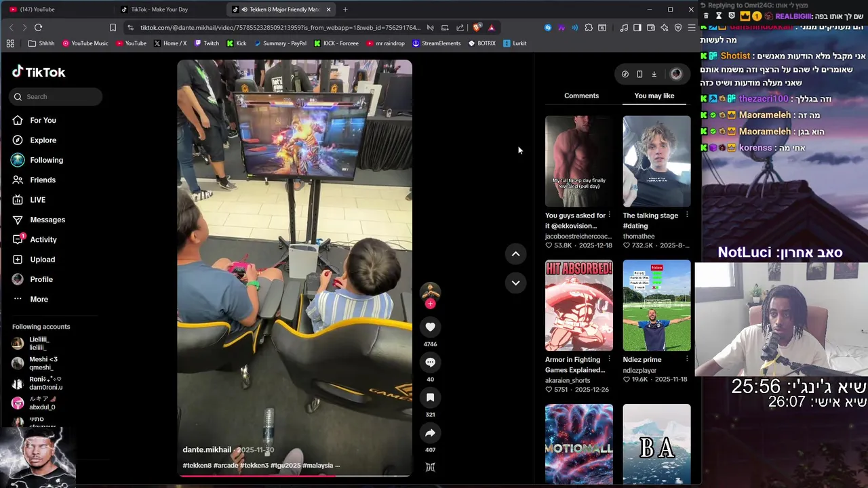Image resolution: width=868 pixels, height=488 pixels.
Task: Expand the More item in TikTok sidebar
Action: pyautogui.click(x=39, y=299)
